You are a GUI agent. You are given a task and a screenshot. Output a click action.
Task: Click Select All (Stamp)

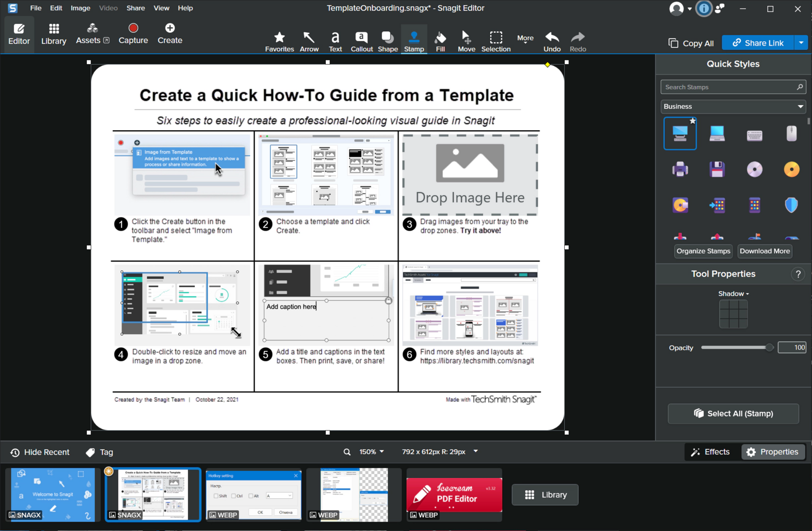point(733,413)
